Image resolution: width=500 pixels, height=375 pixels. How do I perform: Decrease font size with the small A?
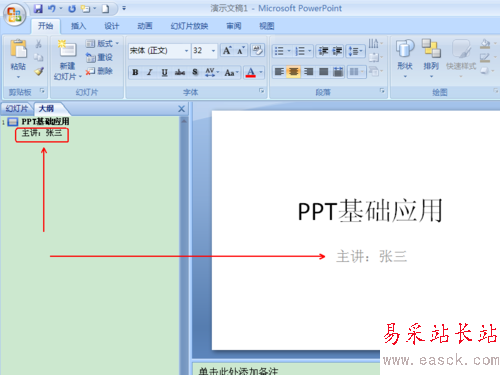click(241, 51)
